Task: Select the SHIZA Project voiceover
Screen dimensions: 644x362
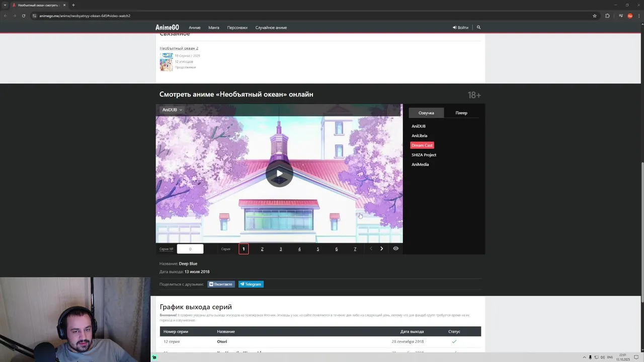Action: click(x=424, y=155)
